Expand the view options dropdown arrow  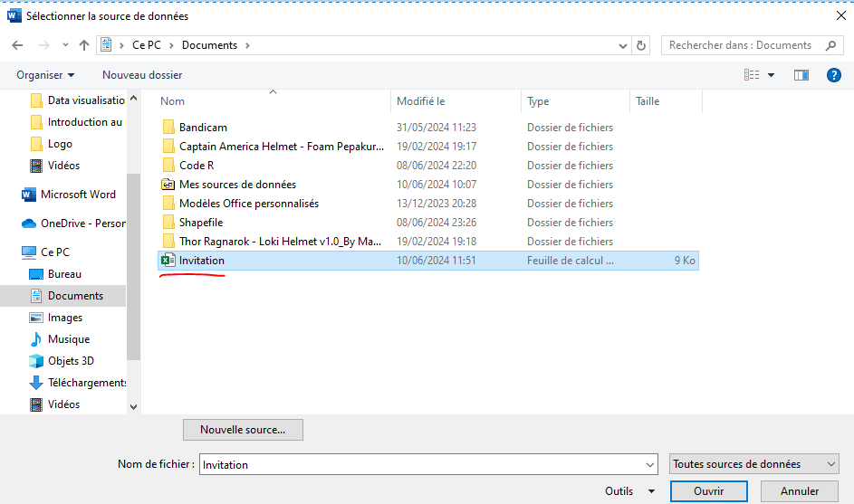coord(772,75)
